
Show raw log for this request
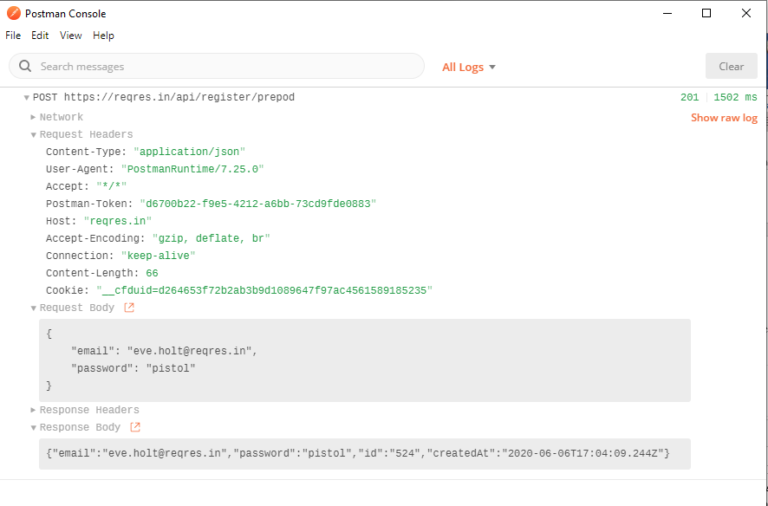(724, 118)
